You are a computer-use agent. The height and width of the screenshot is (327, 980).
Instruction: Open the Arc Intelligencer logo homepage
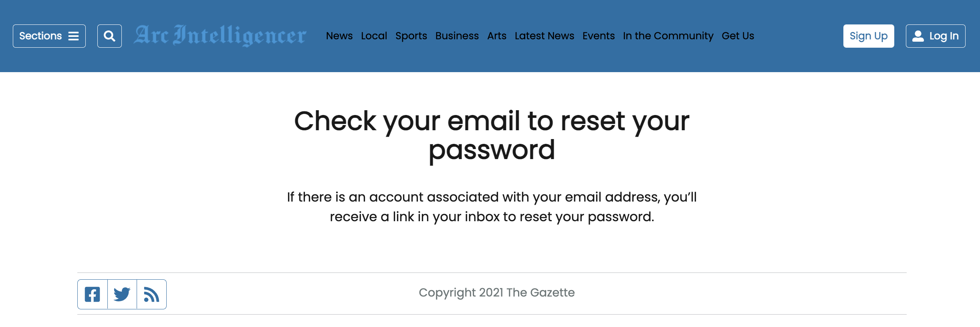coord(220,36)
